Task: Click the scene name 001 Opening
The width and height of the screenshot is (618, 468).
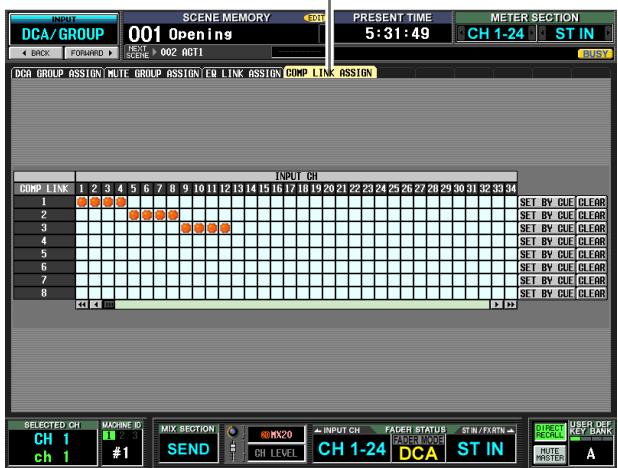Action: [x=181, y=34]
